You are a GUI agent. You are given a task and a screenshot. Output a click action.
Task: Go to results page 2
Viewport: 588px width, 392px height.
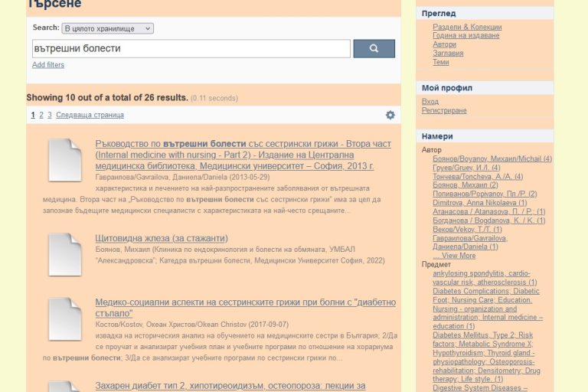tap(41, 116)
